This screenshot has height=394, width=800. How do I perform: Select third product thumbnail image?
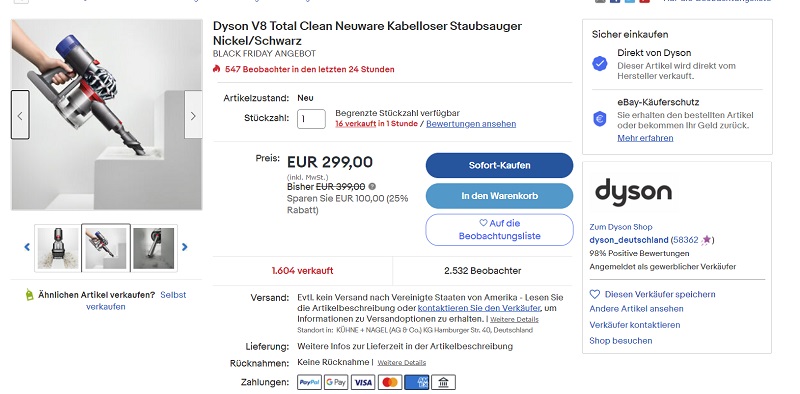click(154, 248)
